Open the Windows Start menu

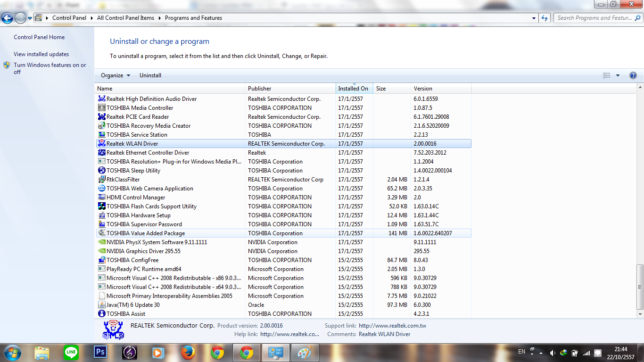12,352
